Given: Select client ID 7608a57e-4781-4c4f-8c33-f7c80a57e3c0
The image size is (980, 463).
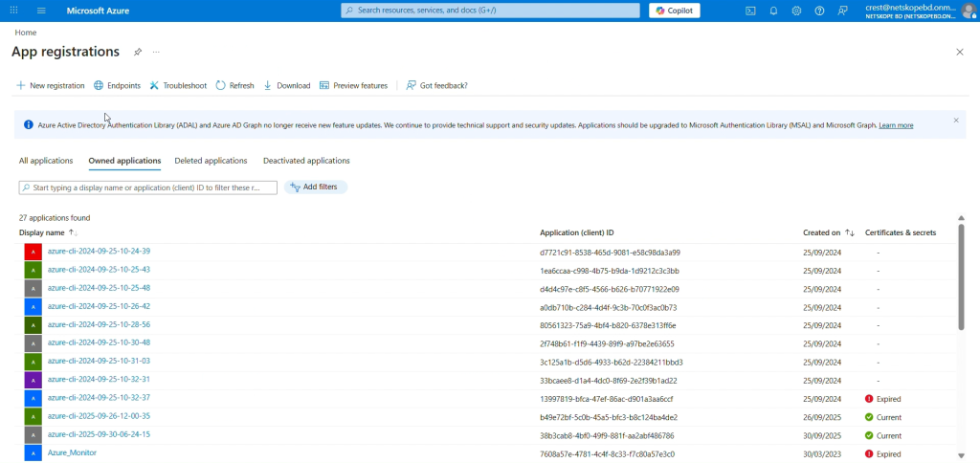Looking at the screenshot, I should 607,454.
